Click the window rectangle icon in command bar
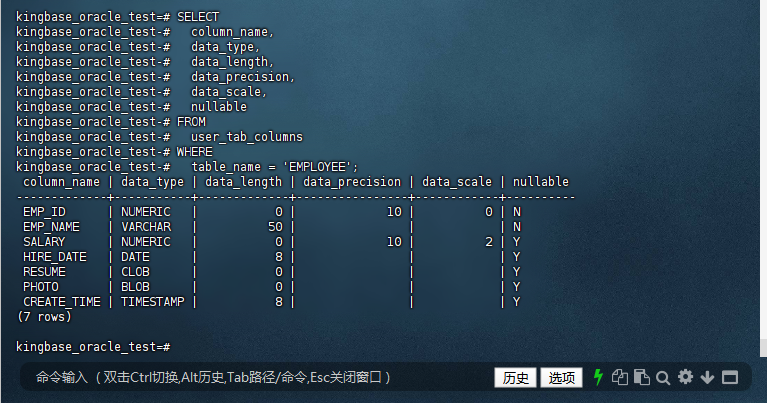Viewport: 767px width, 403px height. [x=730, y=377]
